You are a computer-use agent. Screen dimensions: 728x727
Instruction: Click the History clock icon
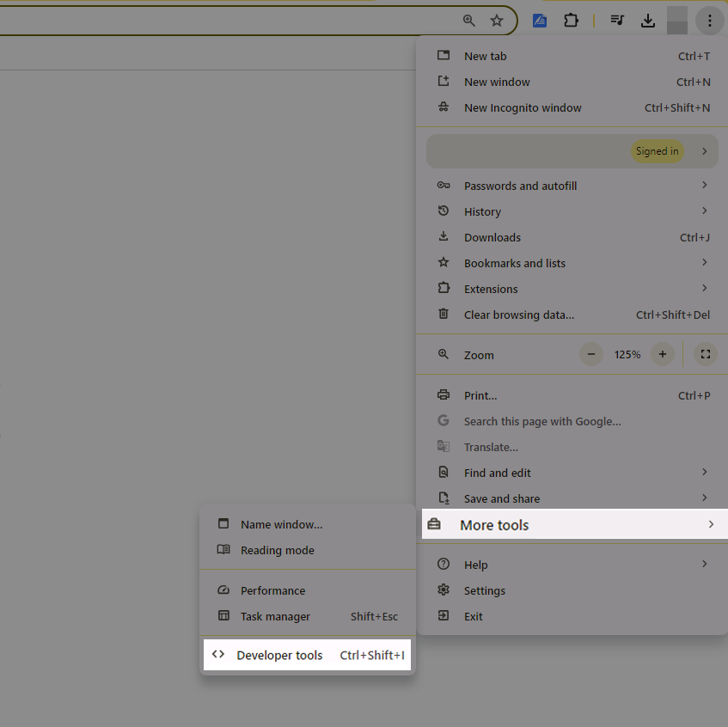point(444,211)
